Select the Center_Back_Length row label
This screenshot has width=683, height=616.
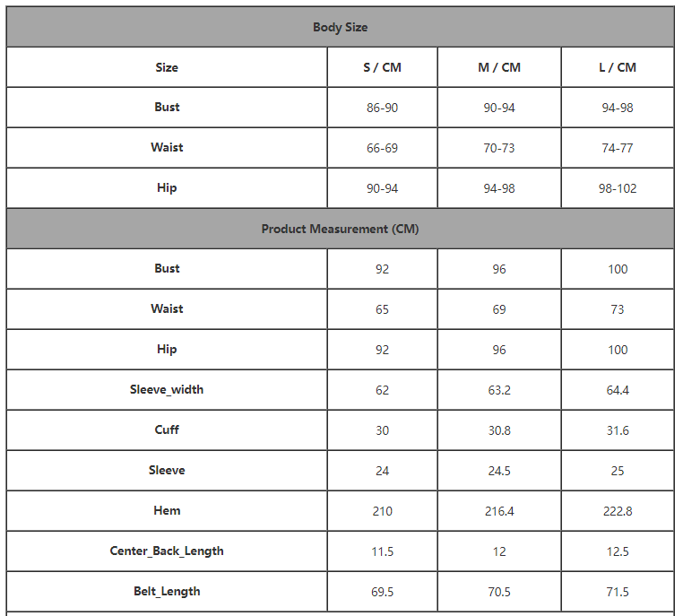tap(167, 551)
